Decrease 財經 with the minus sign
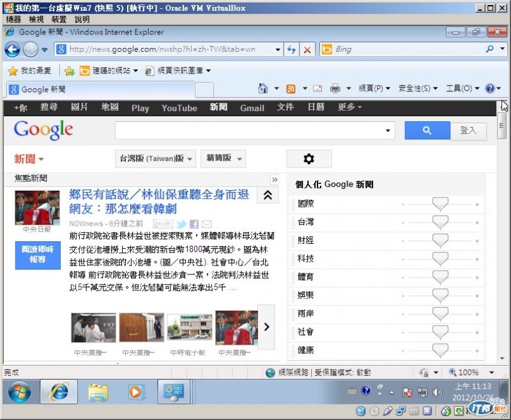 point(403,241)
